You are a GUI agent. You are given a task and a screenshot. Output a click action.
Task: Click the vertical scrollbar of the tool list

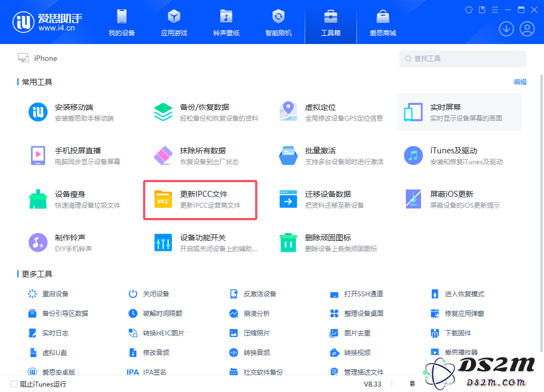[541, 213]
